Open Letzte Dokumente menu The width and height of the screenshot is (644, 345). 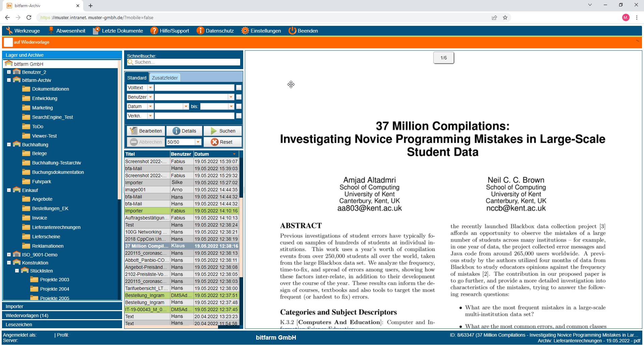(118, 31)
